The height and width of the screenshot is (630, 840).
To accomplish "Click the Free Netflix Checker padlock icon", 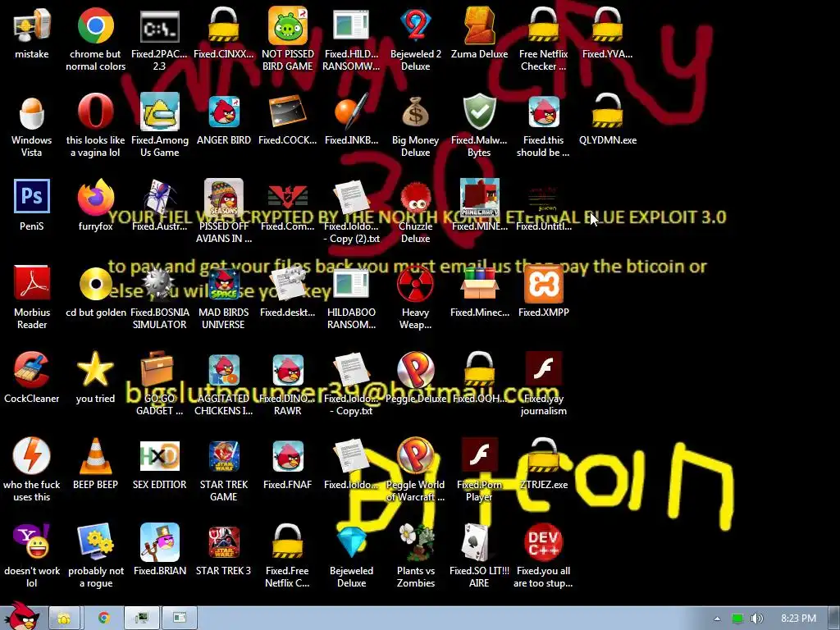I will pos(543,25).
